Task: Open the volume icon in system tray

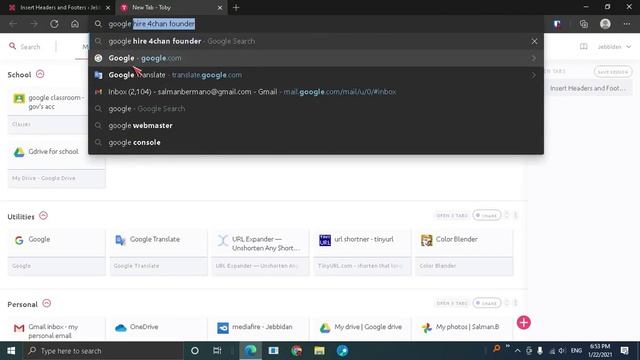Action: point(562,351)
